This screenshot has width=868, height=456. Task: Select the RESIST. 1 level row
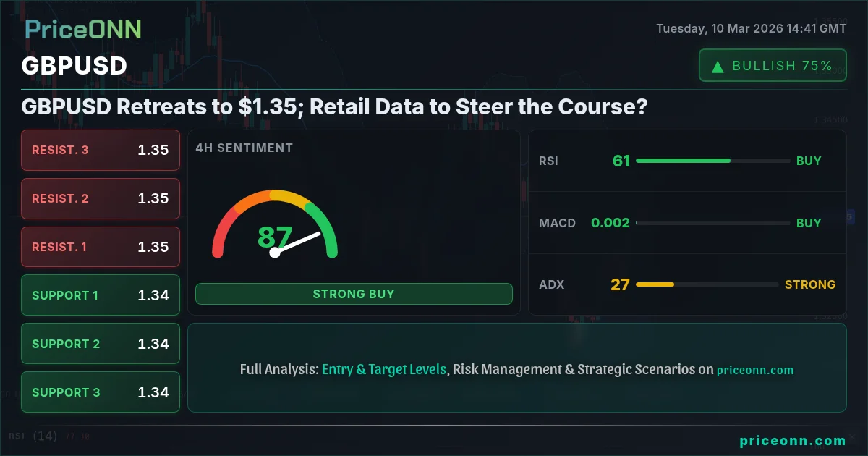point(101,247)
